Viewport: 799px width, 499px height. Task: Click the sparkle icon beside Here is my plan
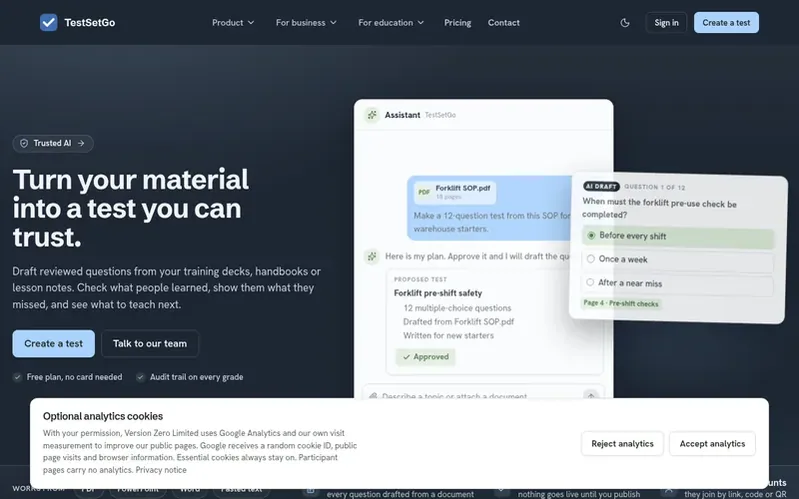pyautogui.click(x=372, y=256)
